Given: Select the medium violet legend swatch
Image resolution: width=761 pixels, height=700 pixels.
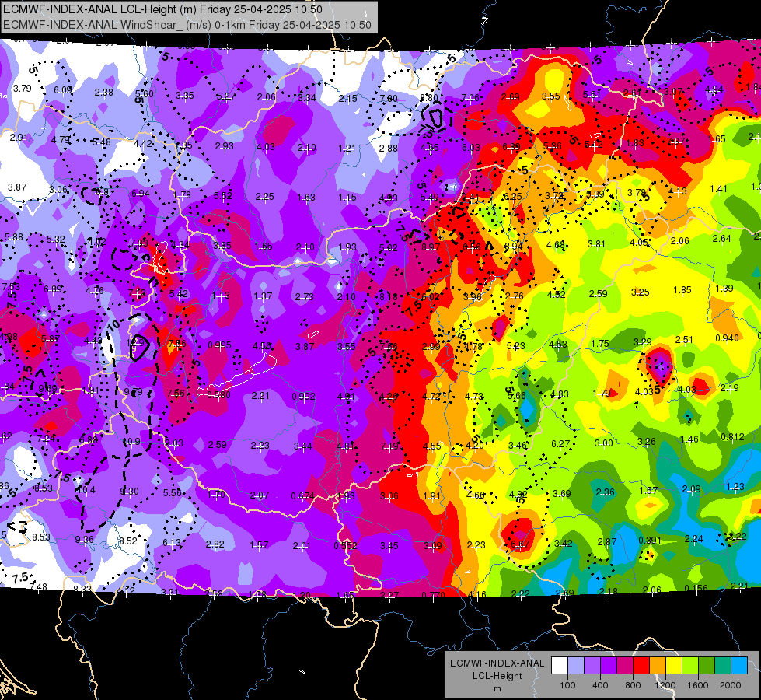Looking at the screenshot, I should (x=592, y=666).
